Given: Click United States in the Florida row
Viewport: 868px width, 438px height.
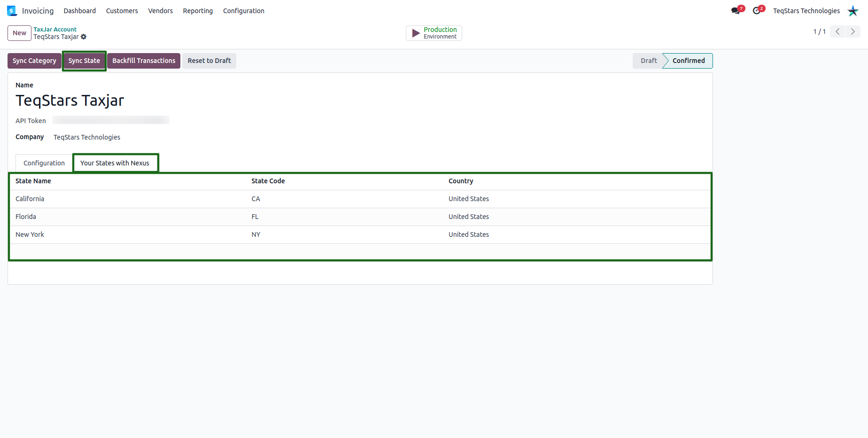Looking at the screenshot, I should (469, 217).
